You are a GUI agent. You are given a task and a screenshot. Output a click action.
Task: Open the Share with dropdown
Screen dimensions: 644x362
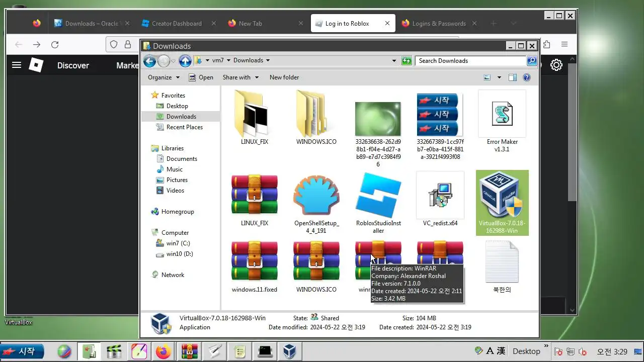click(240, 77)
